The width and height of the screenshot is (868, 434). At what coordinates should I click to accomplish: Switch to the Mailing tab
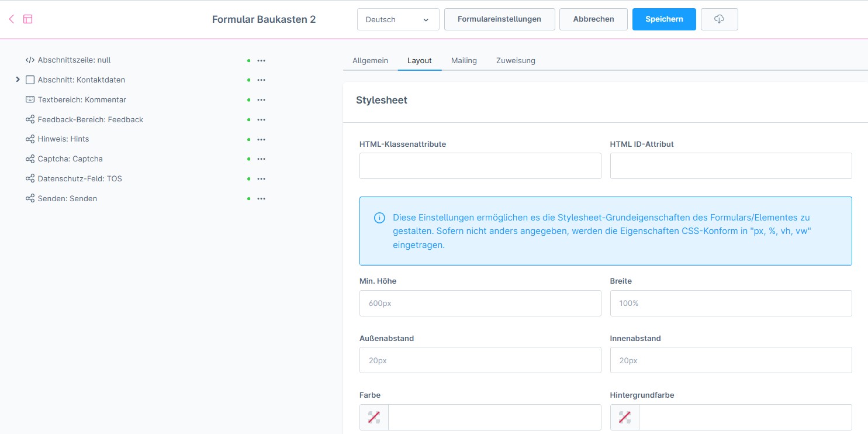tap(464, 61)
